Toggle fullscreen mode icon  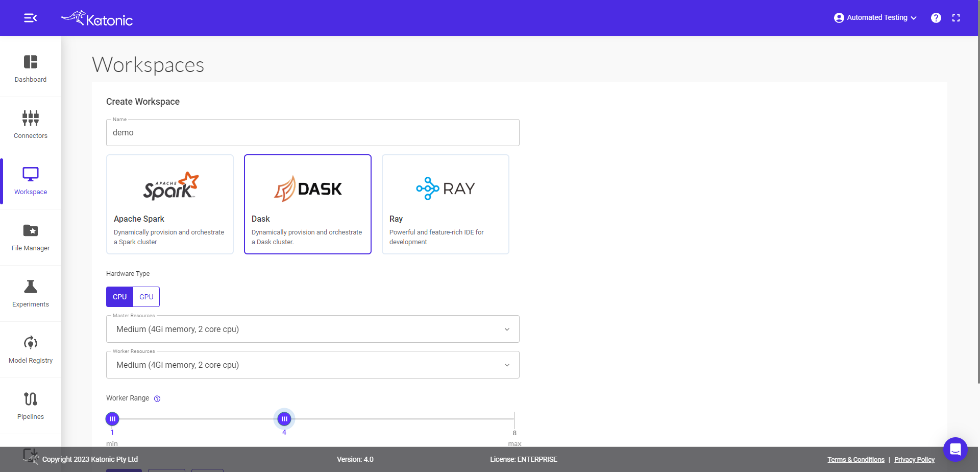click(x=956, y=18)
